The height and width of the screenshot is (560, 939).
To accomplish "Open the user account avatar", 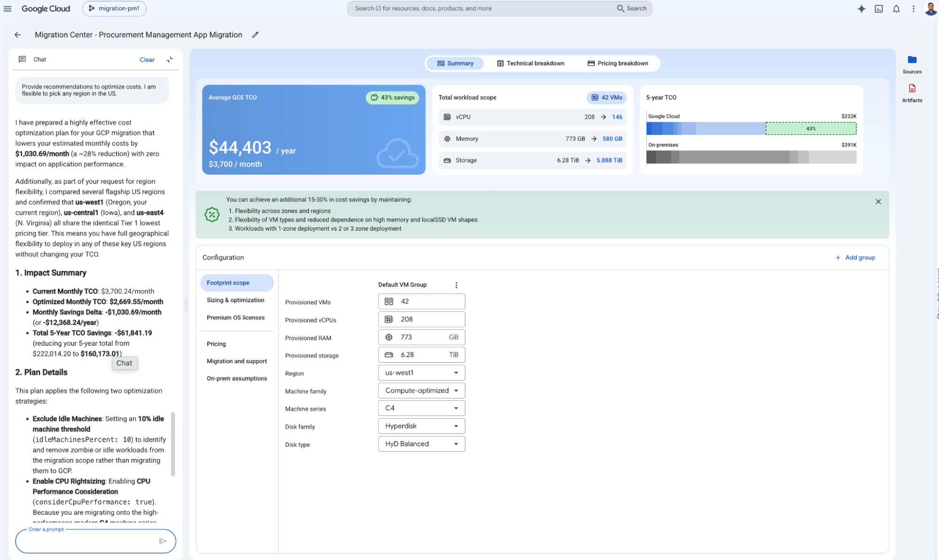I will pos(930,8).
